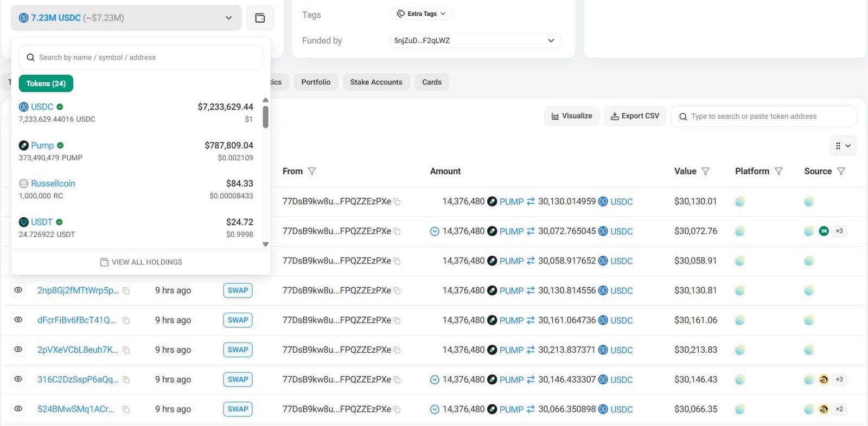Toggle eye icon for 524BMwSMq1ACr transaction
Screen dimensions: 868x426
pos(18,409)
